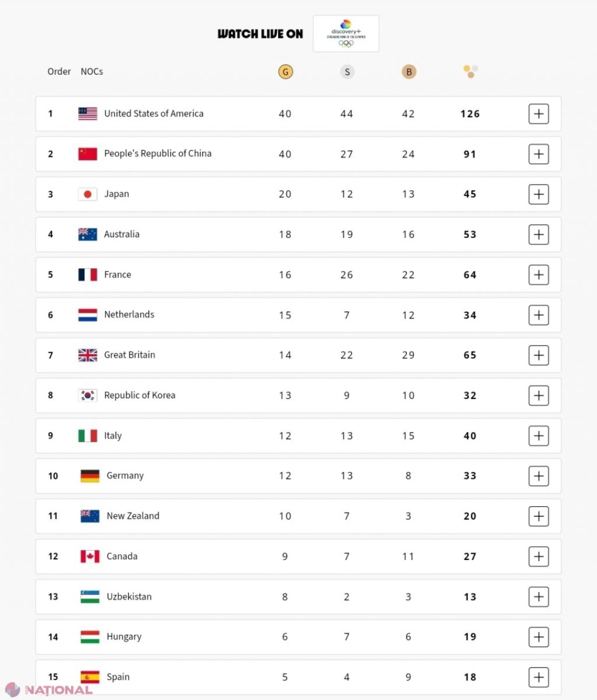Expand the Great Britain row

click(539, 355)
